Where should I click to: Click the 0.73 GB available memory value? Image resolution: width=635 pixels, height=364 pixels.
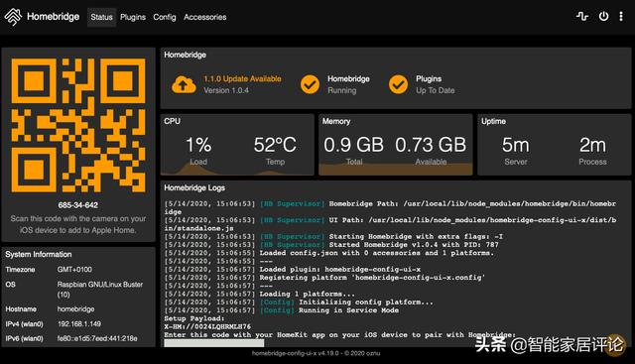[x=431, y=145]
